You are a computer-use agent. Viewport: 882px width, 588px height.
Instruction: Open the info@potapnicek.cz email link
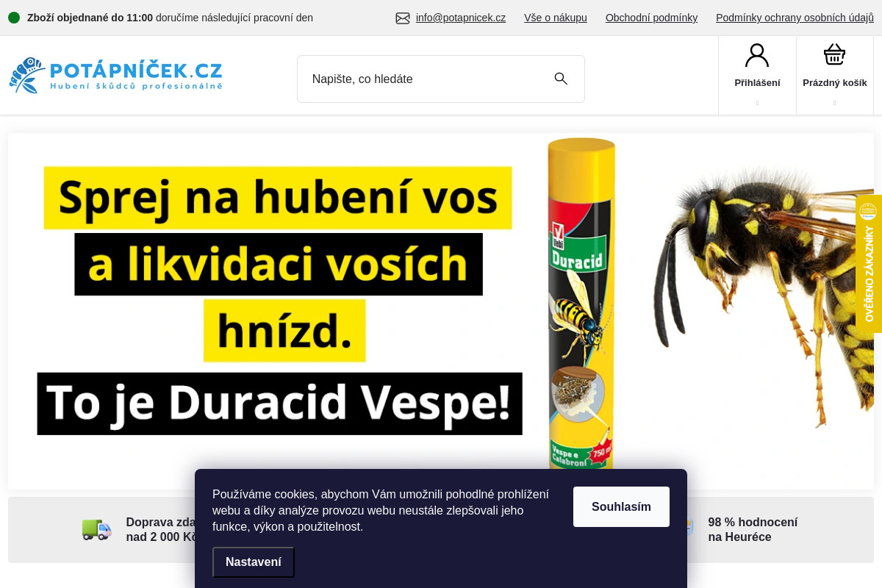(461, 18)
